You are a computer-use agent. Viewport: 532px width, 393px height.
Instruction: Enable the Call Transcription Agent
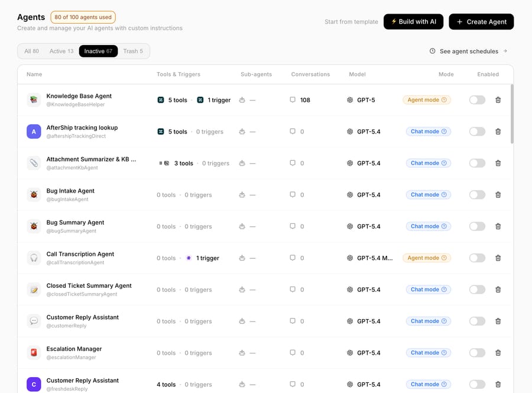click(x=477, y=258)
